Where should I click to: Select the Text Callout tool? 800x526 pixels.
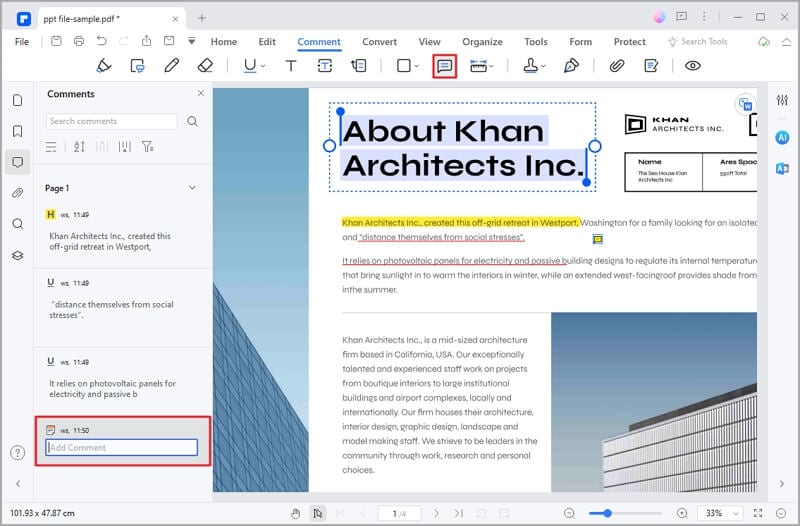pos(359,65)
